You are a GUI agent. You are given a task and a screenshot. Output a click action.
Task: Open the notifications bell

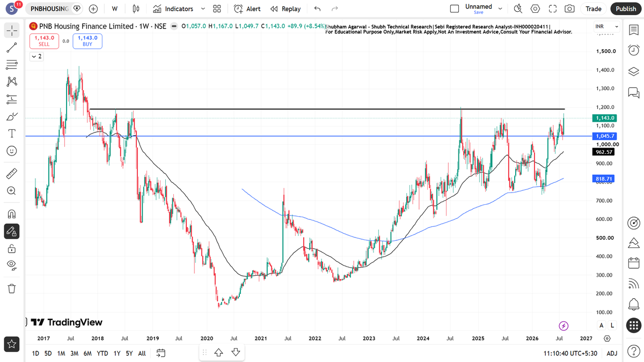pos(633,305)
